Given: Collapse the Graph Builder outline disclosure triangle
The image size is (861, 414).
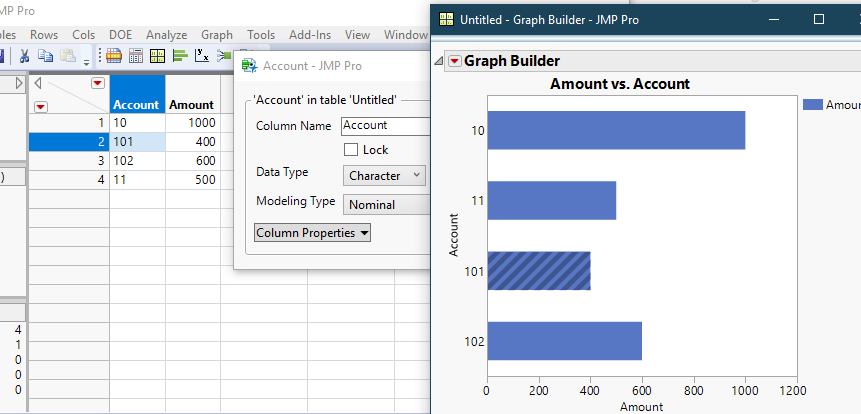Looking at the screenshot, I should (439, 62).
